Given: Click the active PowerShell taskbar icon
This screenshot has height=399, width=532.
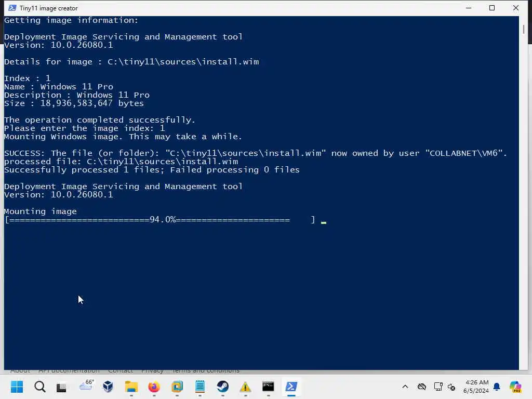Looking at the screenshot, I should pyautogui.click(x=291, y=387).
